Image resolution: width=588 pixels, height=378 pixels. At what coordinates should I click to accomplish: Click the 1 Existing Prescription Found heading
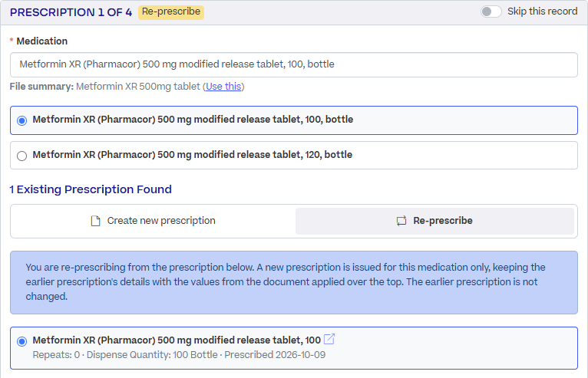91,189
